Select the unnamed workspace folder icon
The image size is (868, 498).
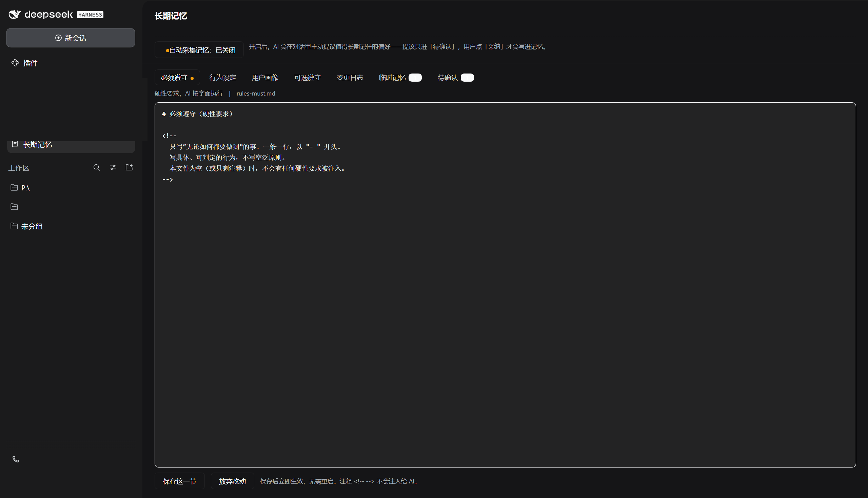click(14, 207)
